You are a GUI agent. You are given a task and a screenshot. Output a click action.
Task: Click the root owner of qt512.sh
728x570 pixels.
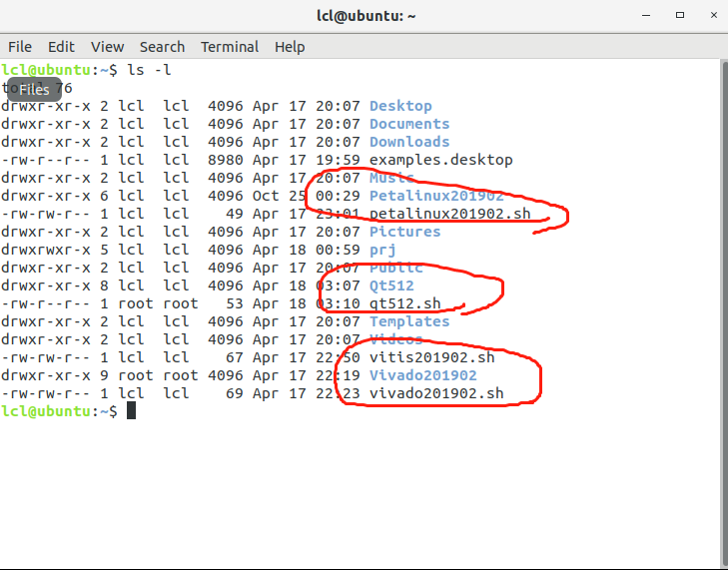click(136, 303)
